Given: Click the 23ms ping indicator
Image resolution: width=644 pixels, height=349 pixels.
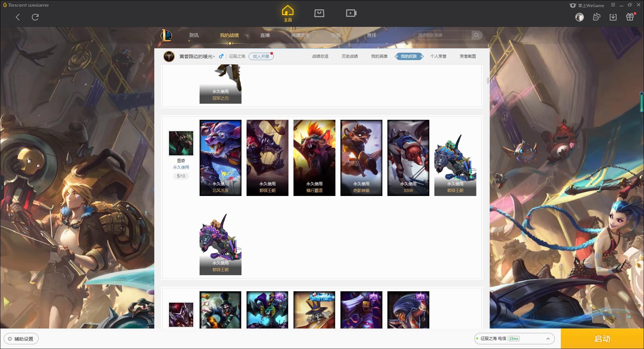Looking at the screenshot, I should (514, 339).
